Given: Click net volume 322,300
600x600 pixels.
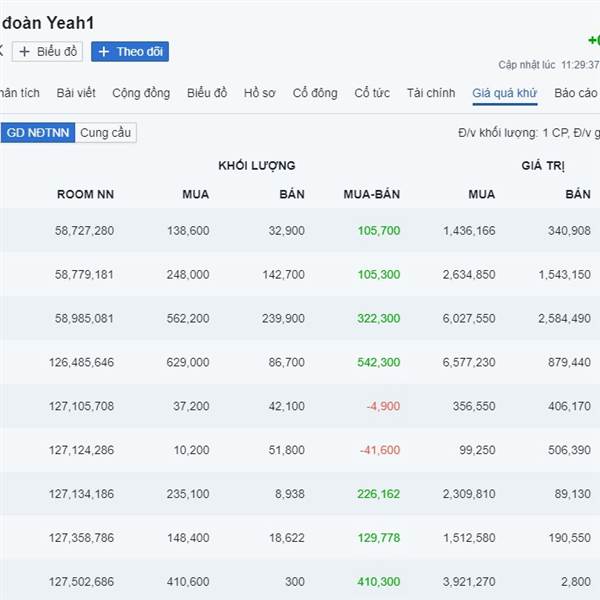Looking at the screenshot, I should point(379,318).
